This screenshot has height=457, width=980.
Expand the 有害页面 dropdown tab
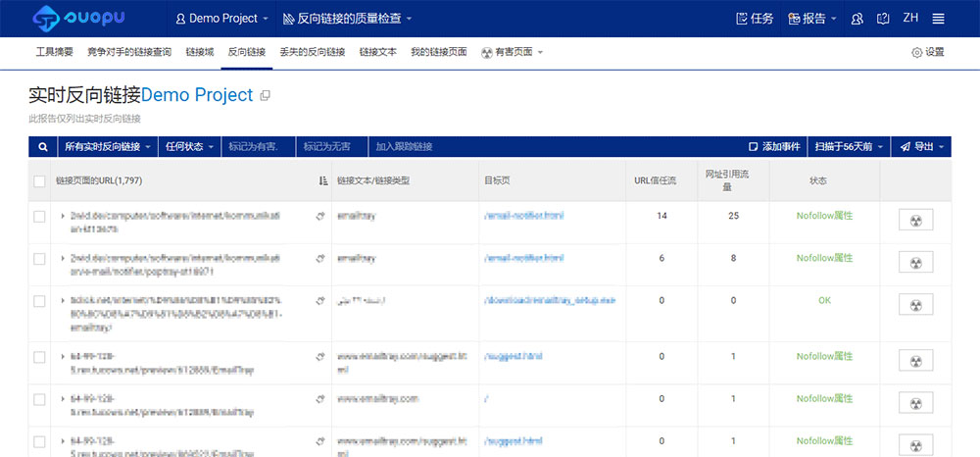(x=512, y=53)
